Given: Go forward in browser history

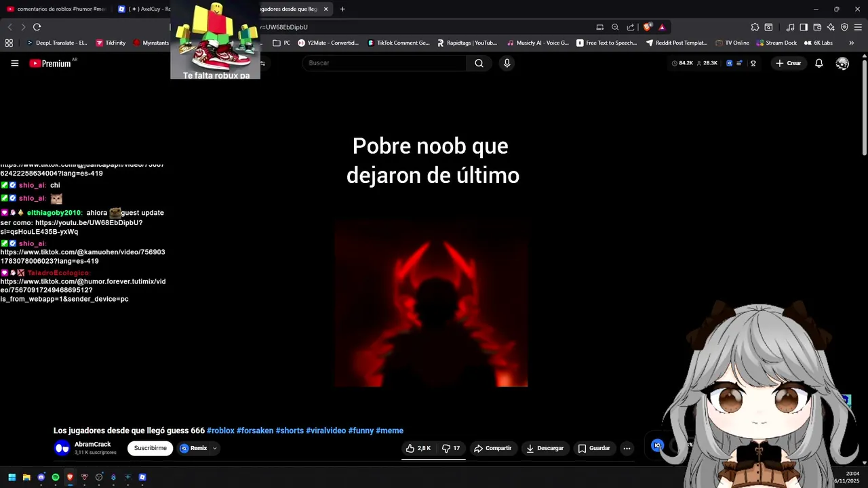Looking at the screenshot, I should (23, 27).
